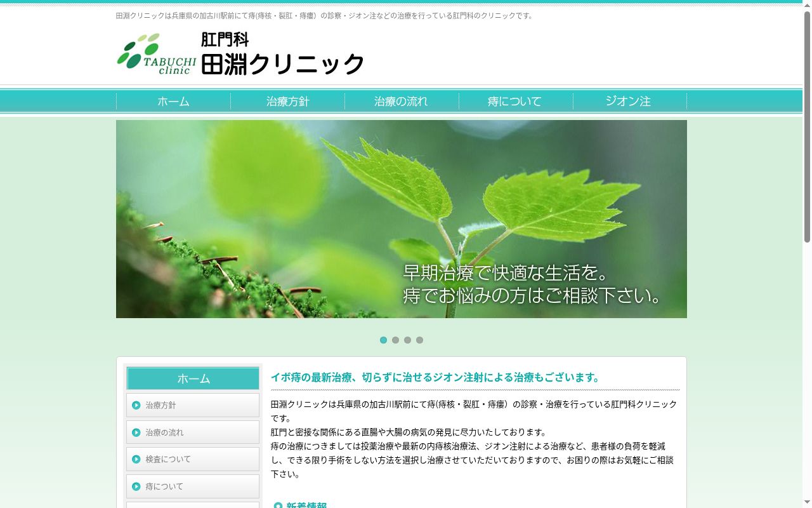Click the green leaf hero banner image
This screenshot has height=508, width=812.
[x=402, y=219]
